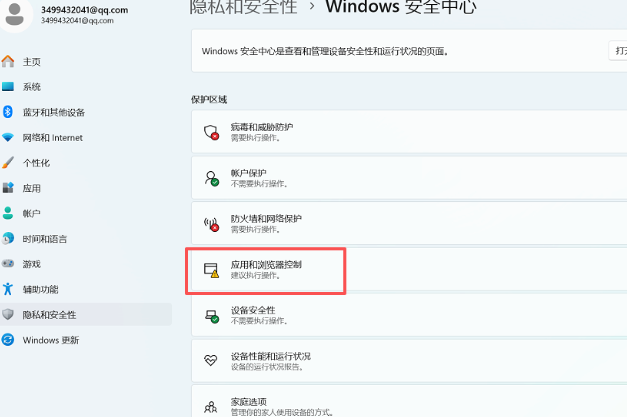Open 主页 (Home) in the sidebar
The image size is (627, 417).
pyautogui.click(x=32, y=62)
